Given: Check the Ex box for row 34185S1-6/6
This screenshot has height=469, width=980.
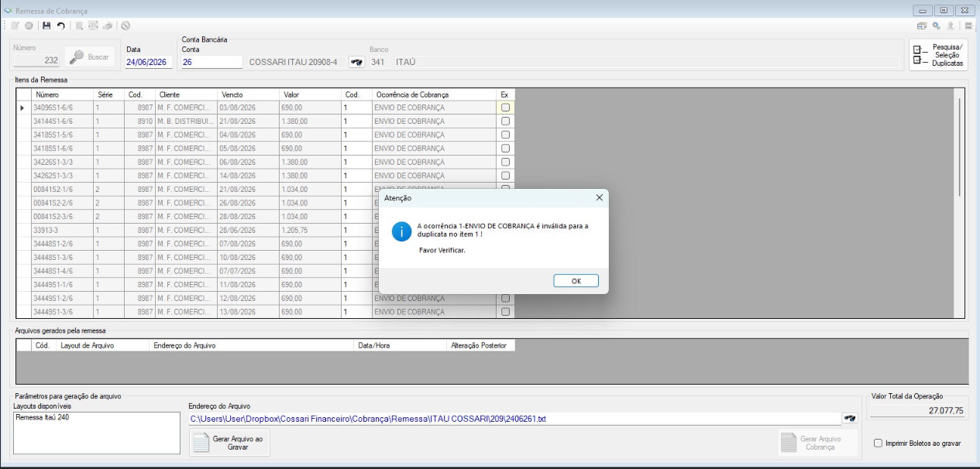Looking at the screenshot, I should (505, 149).
